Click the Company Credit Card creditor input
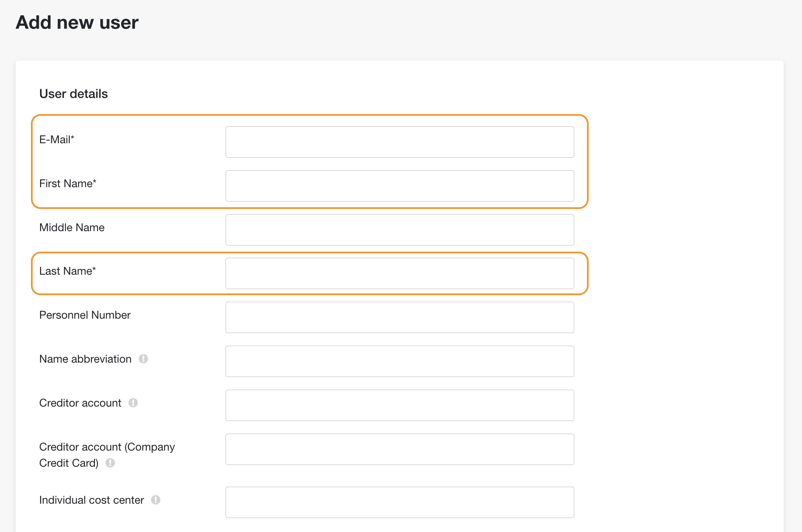This screenshot has width=802, height=532. pos(400,449)
